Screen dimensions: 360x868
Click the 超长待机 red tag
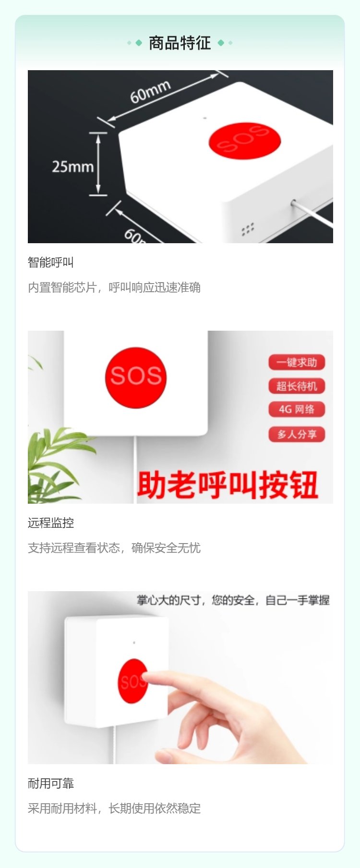(297, 386)
